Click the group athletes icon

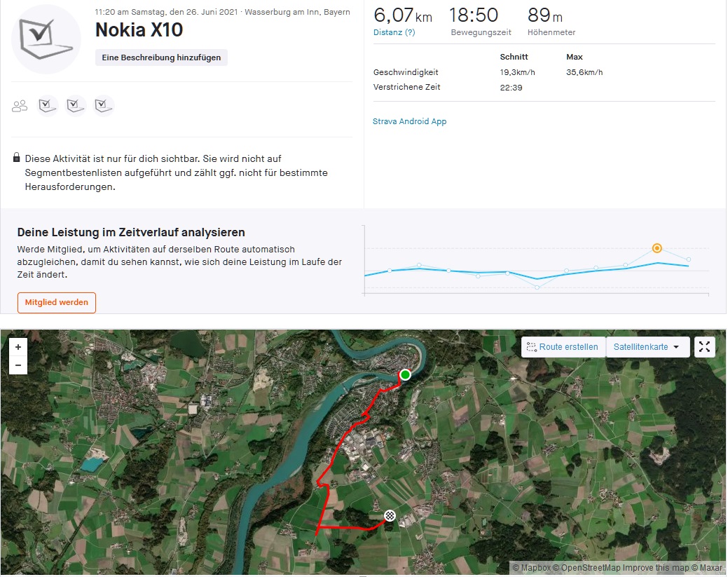click(x=20, y=106)
